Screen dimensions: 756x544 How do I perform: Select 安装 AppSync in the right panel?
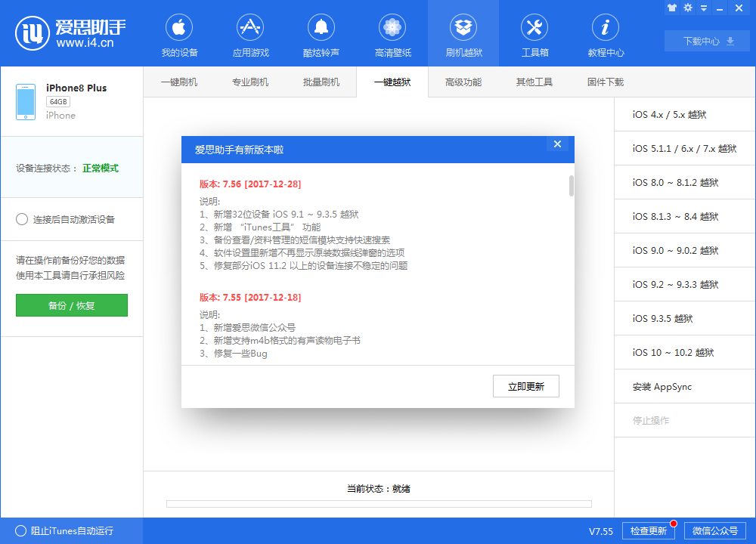point(683,386)
